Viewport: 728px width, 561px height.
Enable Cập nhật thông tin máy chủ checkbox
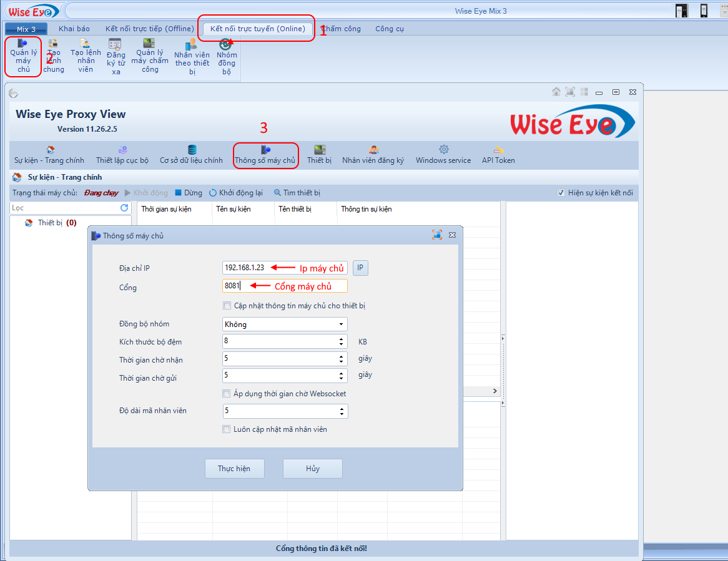pyautogui.click(x=227, y=306)
